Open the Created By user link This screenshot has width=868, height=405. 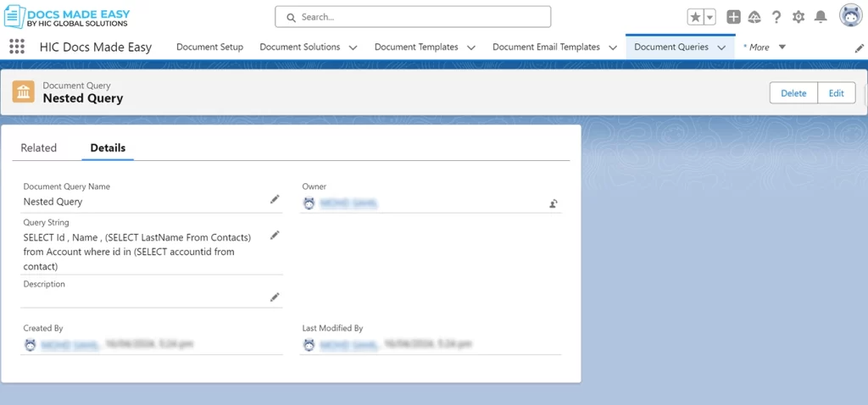(70, 345)
